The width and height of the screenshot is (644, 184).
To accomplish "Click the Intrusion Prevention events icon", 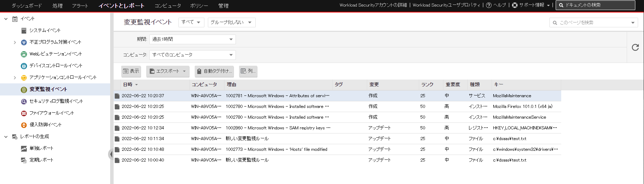I will (x=24, y=125).
